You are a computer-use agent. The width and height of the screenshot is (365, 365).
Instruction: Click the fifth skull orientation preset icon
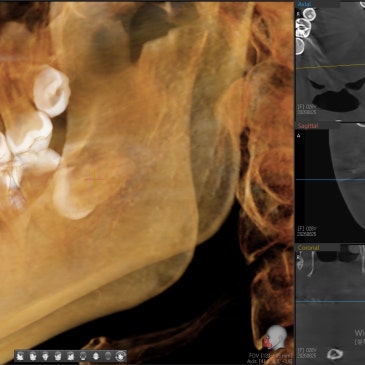tap(71, 356)
